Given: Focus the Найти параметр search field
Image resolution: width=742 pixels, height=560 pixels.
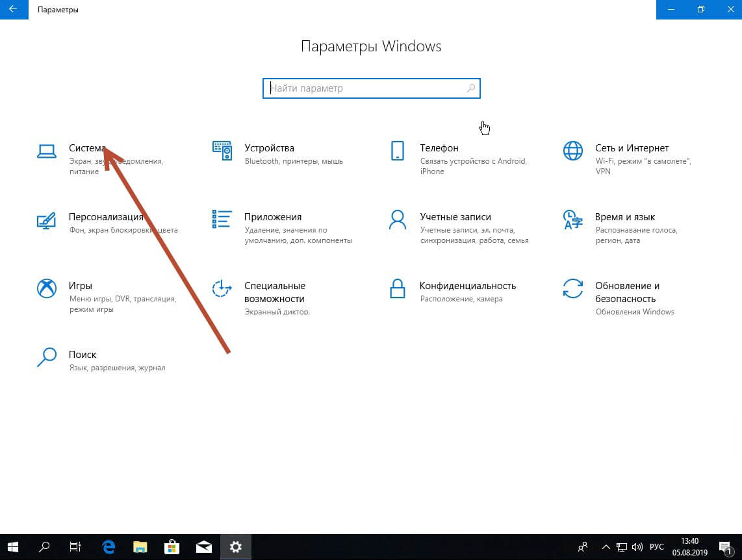Looking at the screenshot, I should 372,88.
